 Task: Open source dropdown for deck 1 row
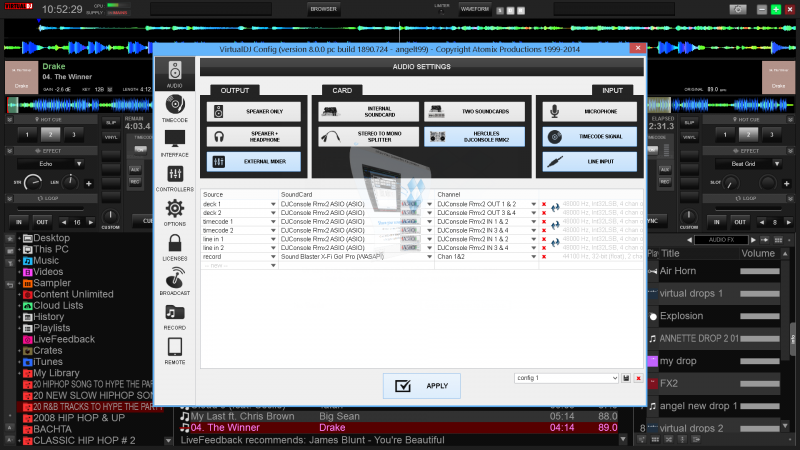point(273,204)
